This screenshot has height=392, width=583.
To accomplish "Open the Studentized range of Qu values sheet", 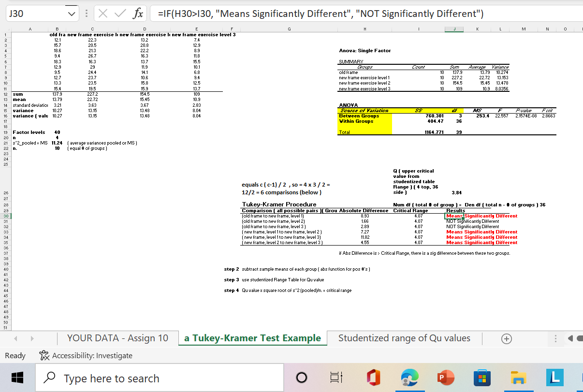I will click(x=405, y=338).
